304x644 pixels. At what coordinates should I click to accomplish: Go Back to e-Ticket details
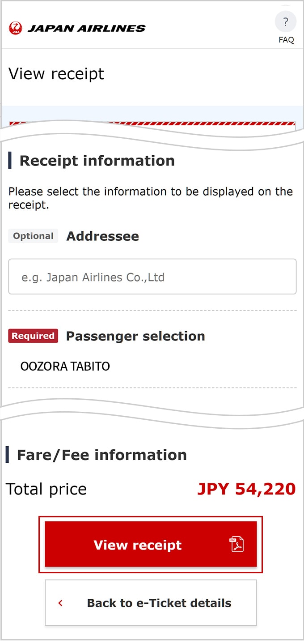coord(151,603)
